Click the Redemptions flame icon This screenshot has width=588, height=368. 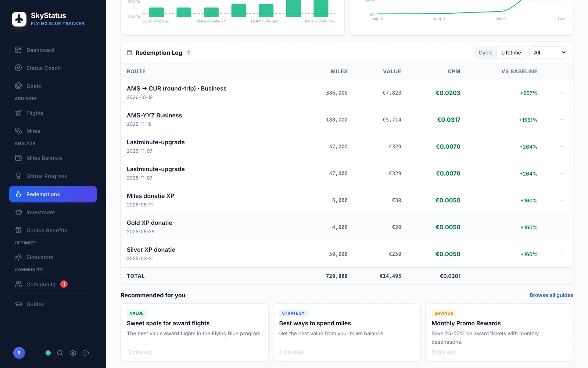[x=18, y=194]
